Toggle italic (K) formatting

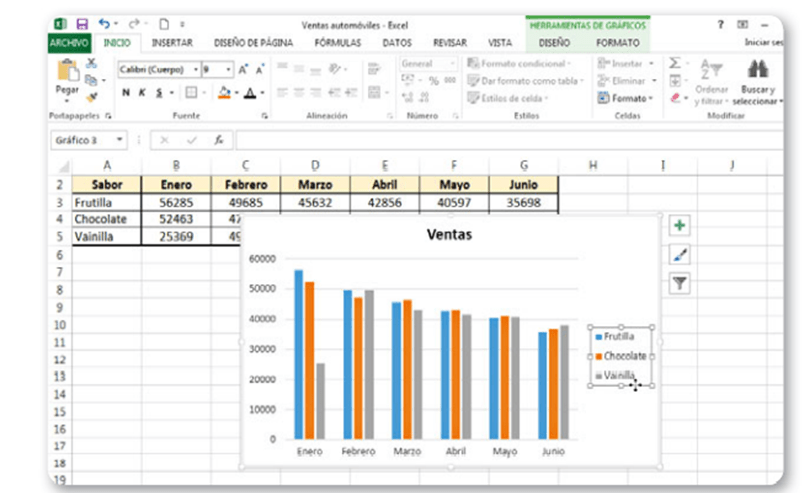click(142, 93)
